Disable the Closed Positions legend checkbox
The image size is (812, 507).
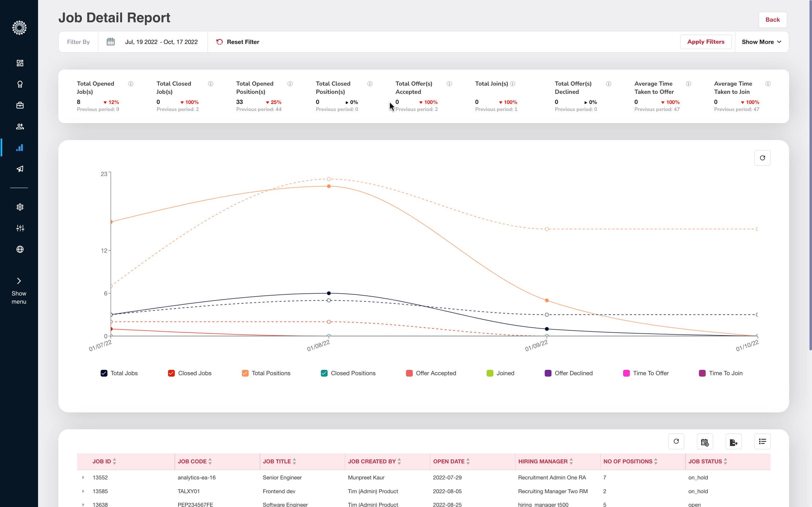click(x=324, y=373)
